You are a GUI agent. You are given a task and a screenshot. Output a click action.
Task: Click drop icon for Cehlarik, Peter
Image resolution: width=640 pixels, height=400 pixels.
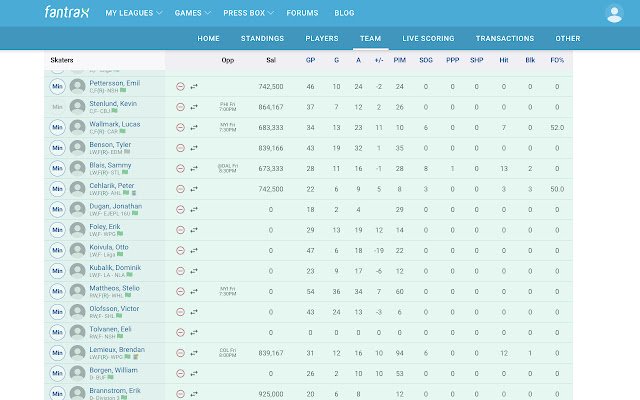[180, 189]
